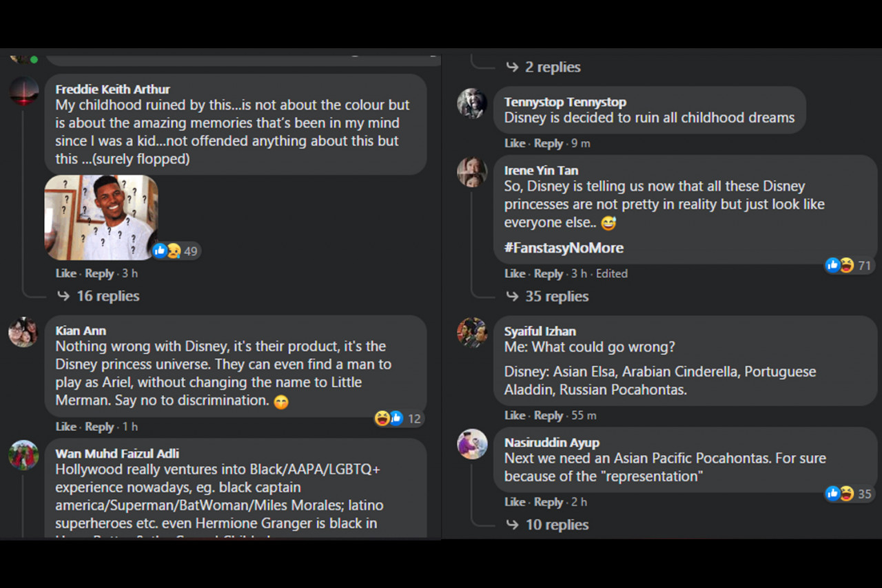Like Nasiruddin Ayup's comment
Viewport: 882px width, 588px height.
[515, 502]
